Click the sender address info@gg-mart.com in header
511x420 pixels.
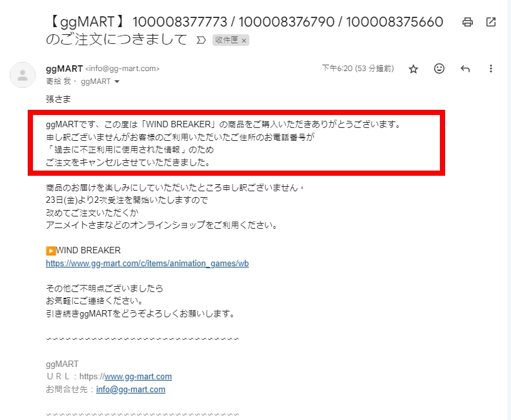[x=123, y=68]
